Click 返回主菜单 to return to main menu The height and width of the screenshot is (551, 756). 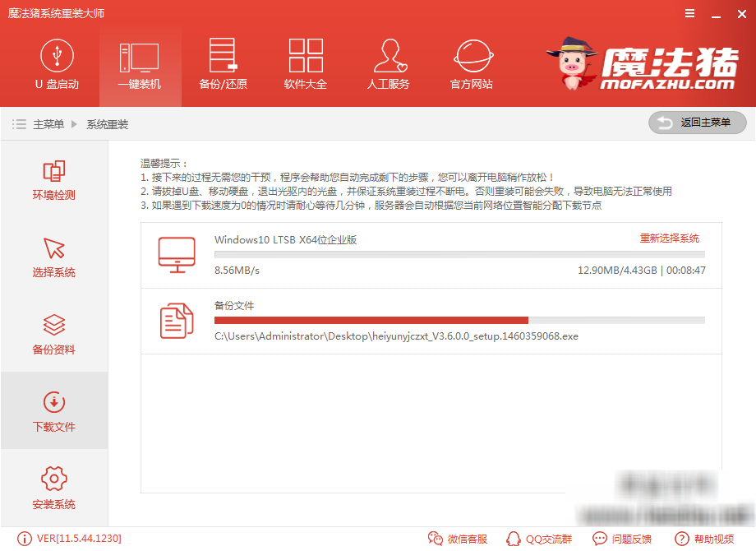[x=697, y=123]
